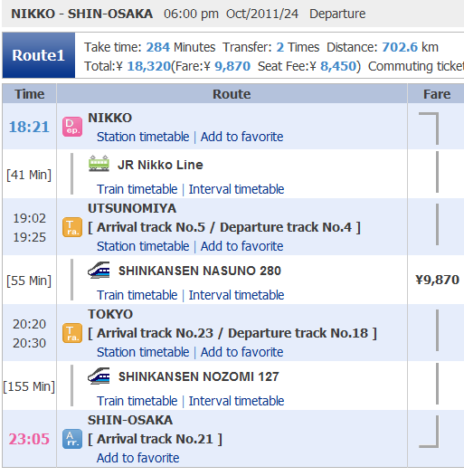Open Station timetable for TOKYO
Screen dimensions: 464x476
143,352
